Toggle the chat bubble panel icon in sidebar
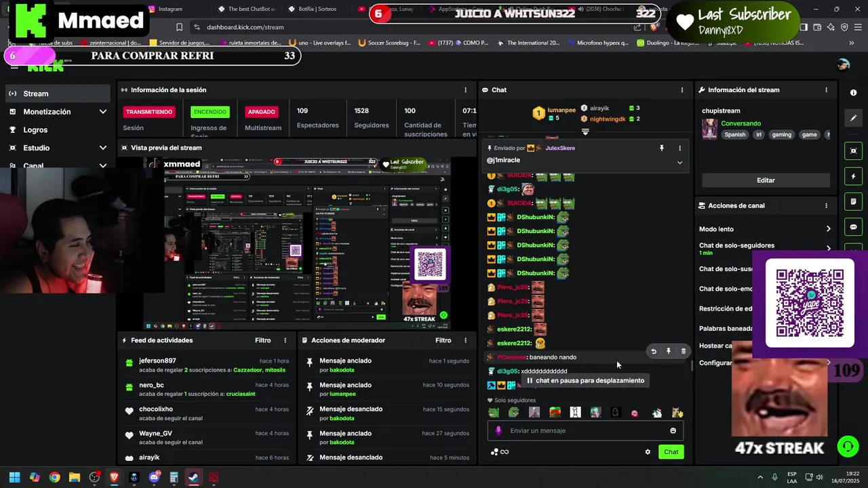 pos(853,227)
